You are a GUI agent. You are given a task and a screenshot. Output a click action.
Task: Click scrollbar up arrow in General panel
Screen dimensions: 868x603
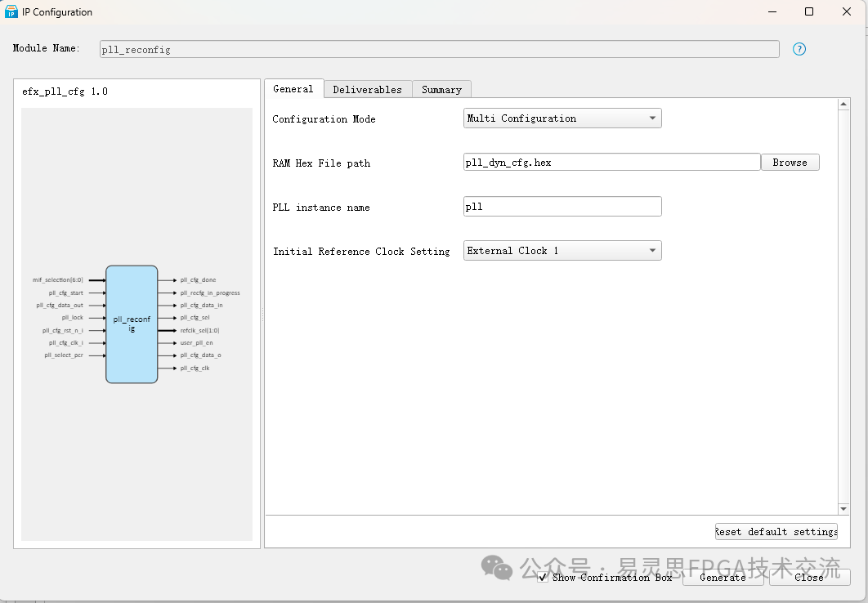click(844, 105)
